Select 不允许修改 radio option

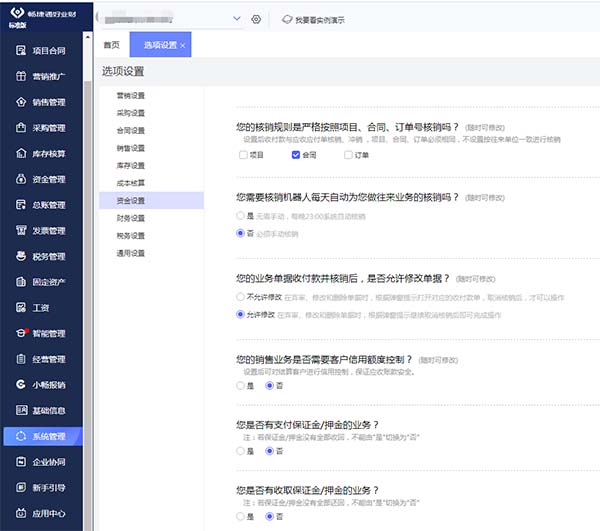tap(240, 297)
